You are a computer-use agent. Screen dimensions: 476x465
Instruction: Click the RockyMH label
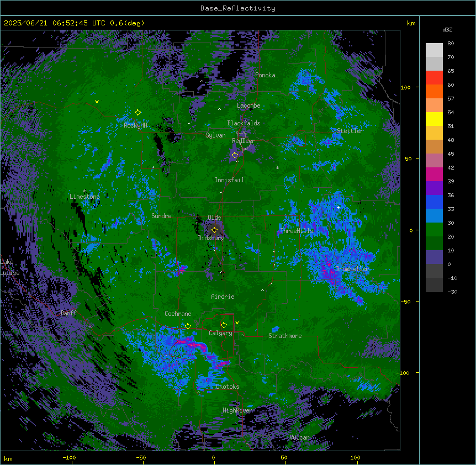coord(135,125)
